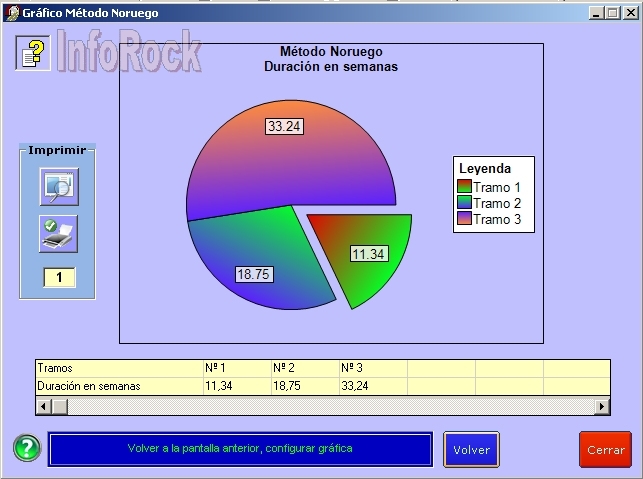Viewport: 643px width, 479px height.
Task: Open print preview with magnifier icon
Action: [58, 187]
